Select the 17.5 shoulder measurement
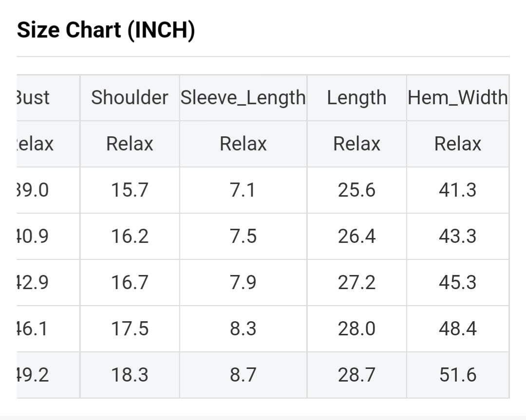The image size is (526, 420). [x=130, y=329]
